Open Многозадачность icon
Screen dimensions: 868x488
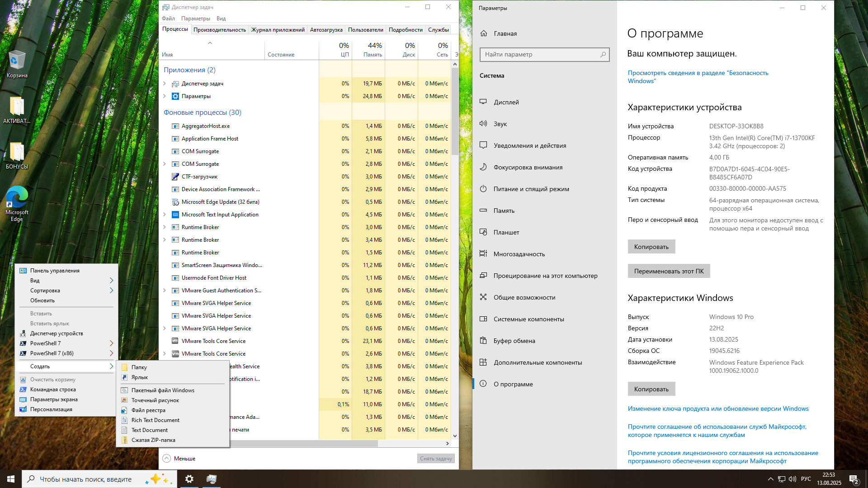click(x=483, y=254)
